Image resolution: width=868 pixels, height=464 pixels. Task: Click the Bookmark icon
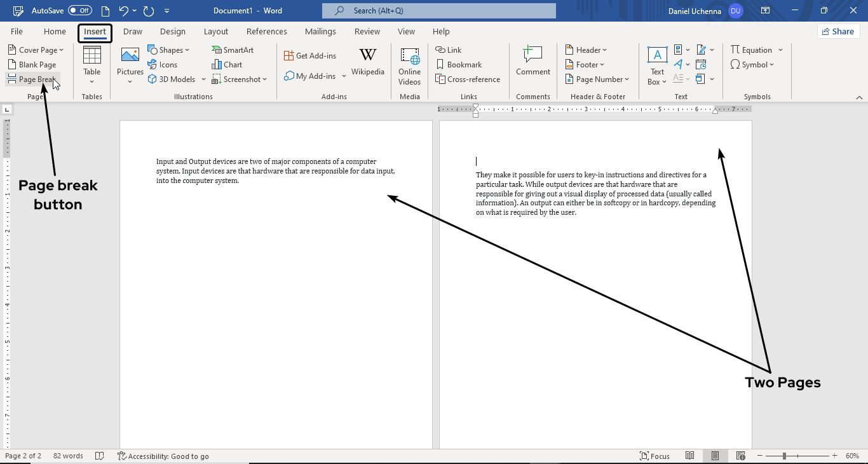pyautogui.click(x=440, y=64)
